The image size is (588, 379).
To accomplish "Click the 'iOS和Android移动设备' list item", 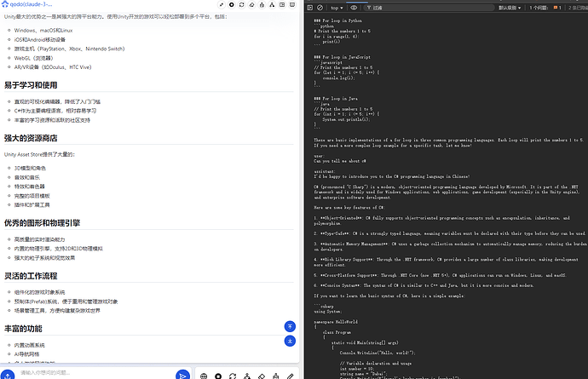I will tap(40, 39).
